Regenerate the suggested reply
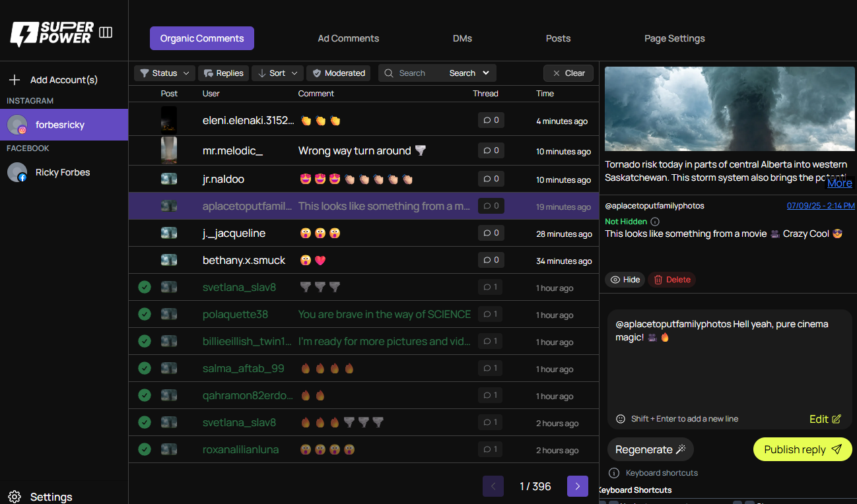The height and width of the screenshot is (504, 857). 650,449
